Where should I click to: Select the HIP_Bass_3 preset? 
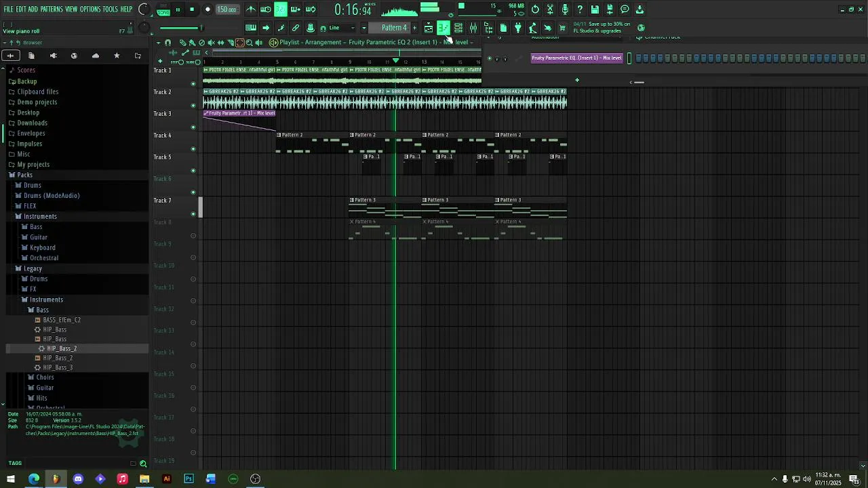[58, 367]
